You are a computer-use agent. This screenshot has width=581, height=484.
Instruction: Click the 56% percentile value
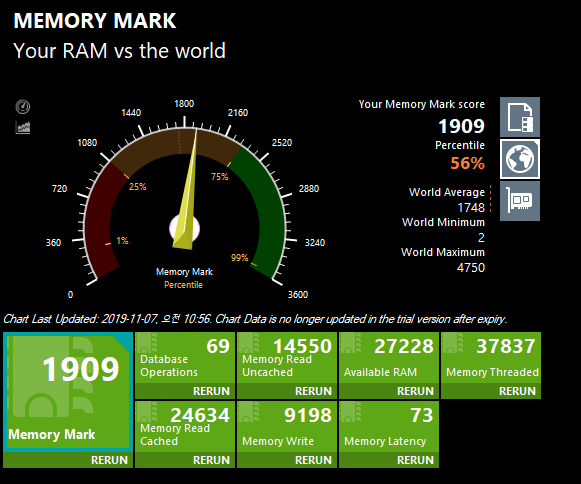click(467, 163)
